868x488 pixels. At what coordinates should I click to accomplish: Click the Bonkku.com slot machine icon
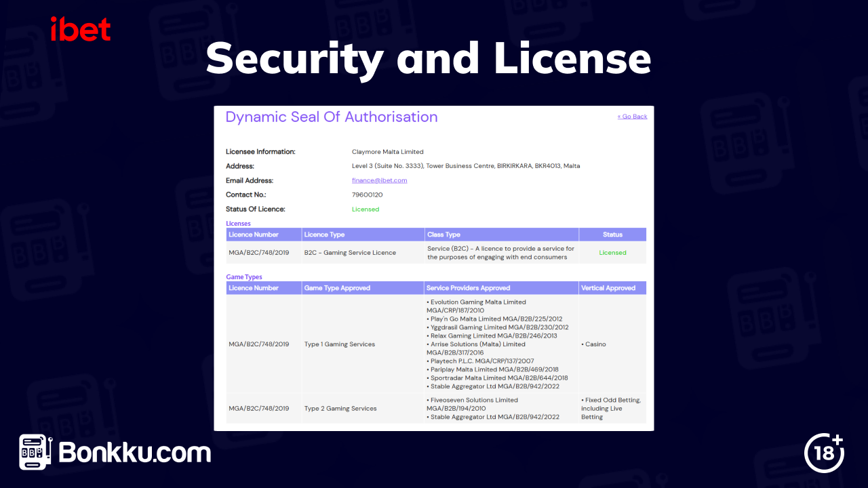pos(36,453)
